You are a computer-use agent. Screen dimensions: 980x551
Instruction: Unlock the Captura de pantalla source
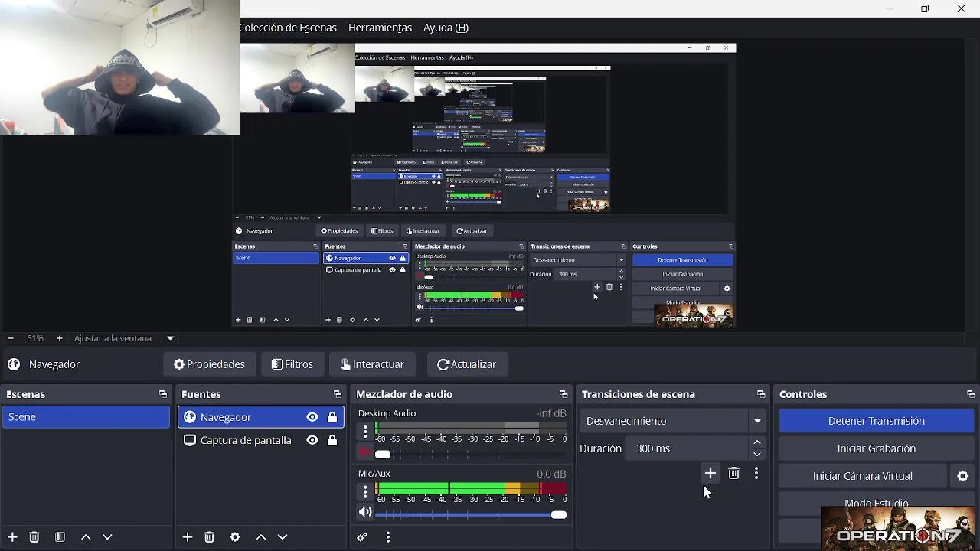(x=332, y=440)
